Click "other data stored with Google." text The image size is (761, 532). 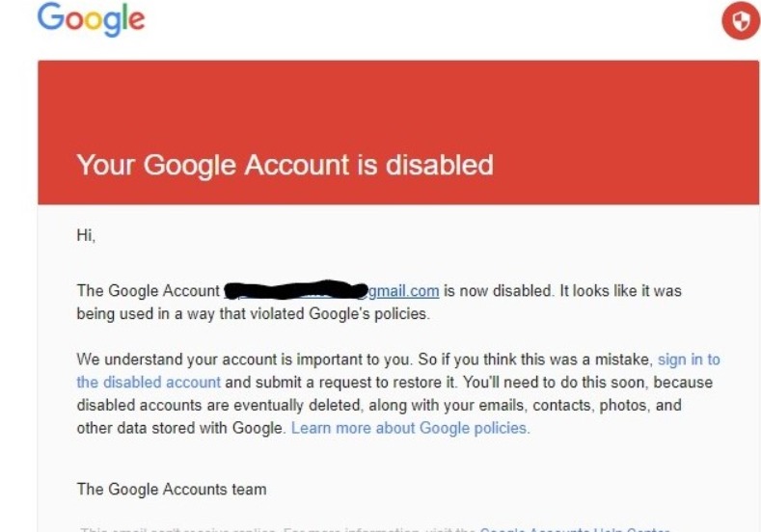tap(181, 428)
